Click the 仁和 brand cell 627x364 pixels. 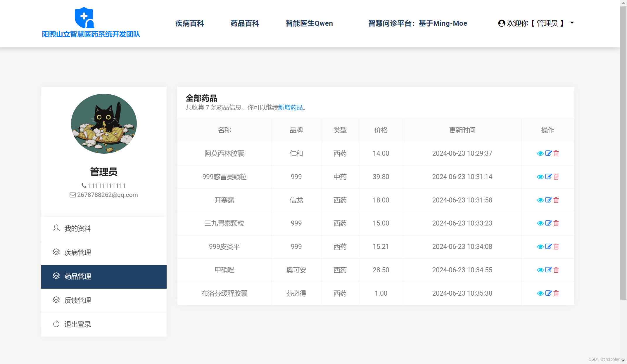point(296,154)
